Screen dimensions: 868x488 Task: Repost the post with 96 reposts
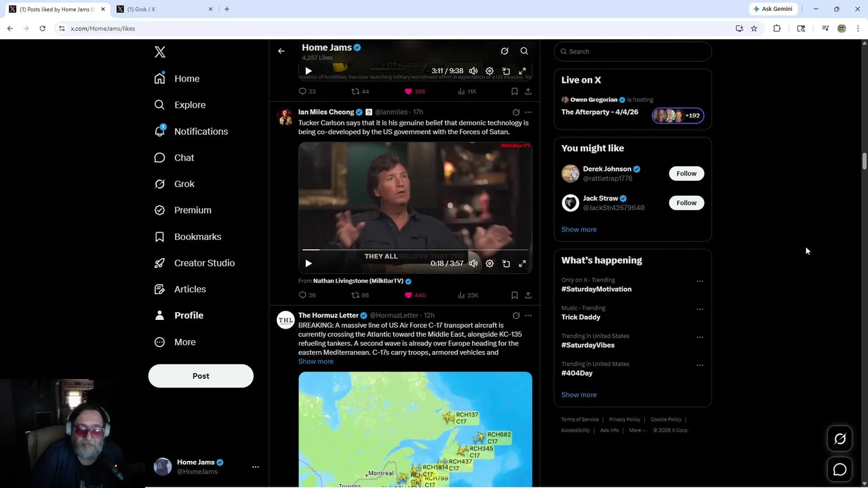(360, 296)
